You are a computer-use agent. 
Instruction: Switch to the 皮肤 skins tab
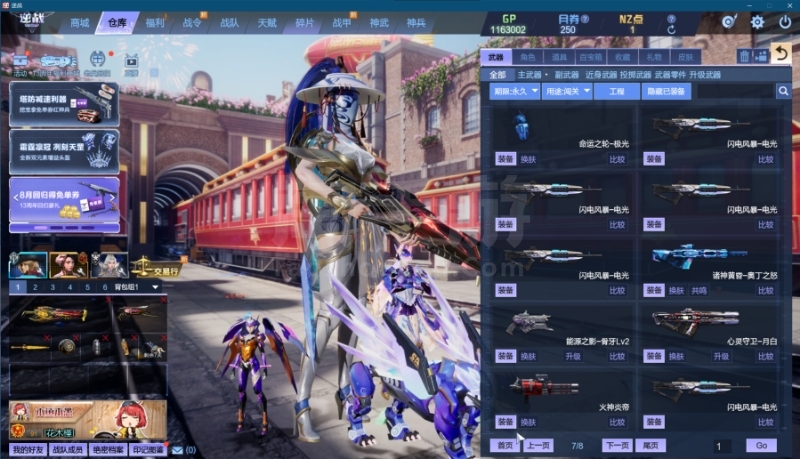(x=685, y=57)
